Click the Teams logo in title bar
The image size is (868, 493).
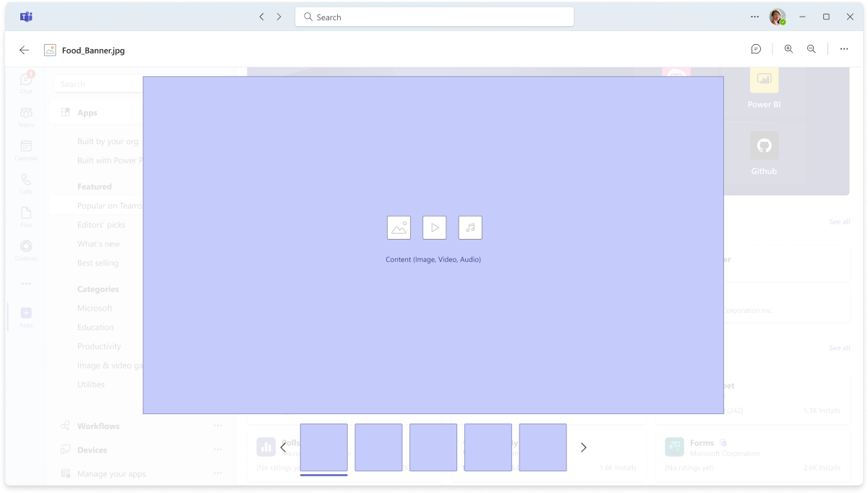click(x=26, y=17)
